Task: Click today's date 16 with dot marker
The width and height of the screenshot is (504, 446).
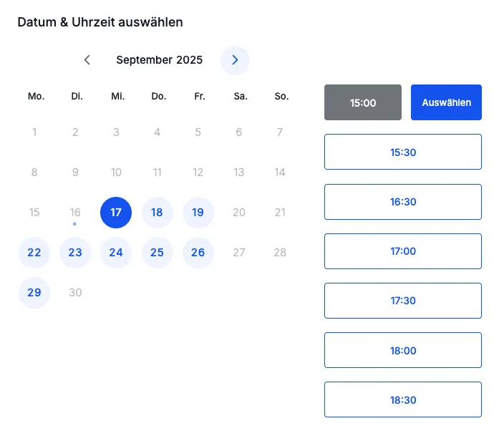Action: 75,213
